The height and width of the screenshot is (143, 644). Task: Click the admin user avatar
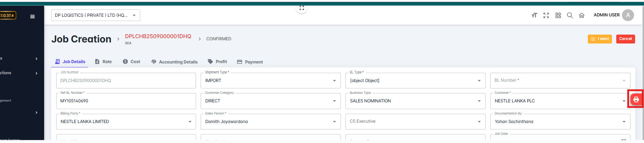click(628, 15)
